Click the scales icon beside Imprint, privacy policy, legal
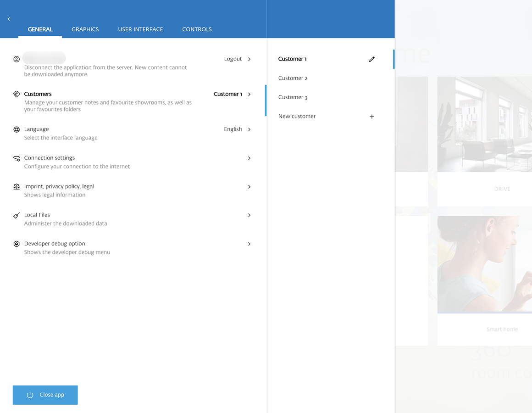The height and width of the screenshot is (413, 532). (17, 186)
